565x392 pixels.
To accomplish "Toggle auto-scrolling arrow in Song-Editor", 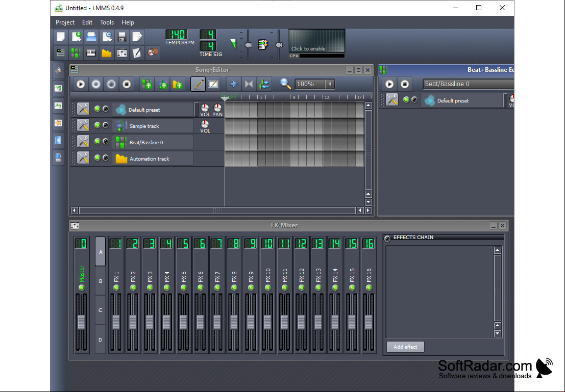I will (x=233, y=84).
